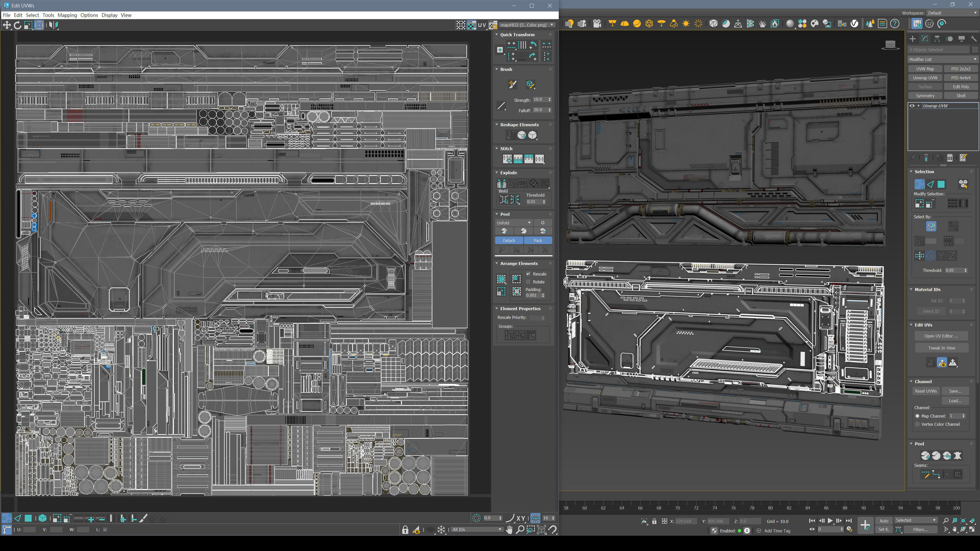Select the Vertex Color Channel radio button
The image size is (980, 551).
click(x=917, y=424)
